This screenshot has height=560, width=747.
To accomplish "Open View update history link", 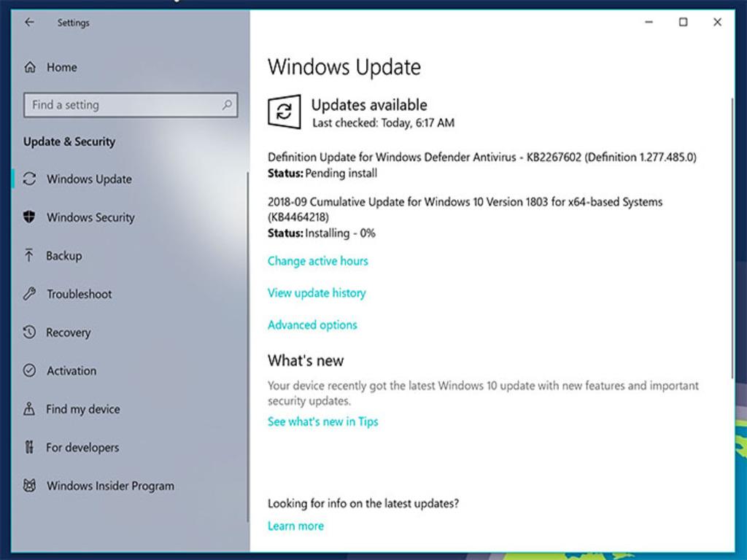I will (317, 293).
